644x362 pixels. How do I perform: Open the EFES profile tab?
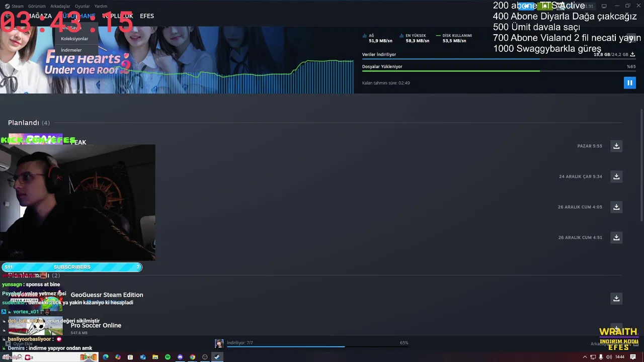coord(147,16)
